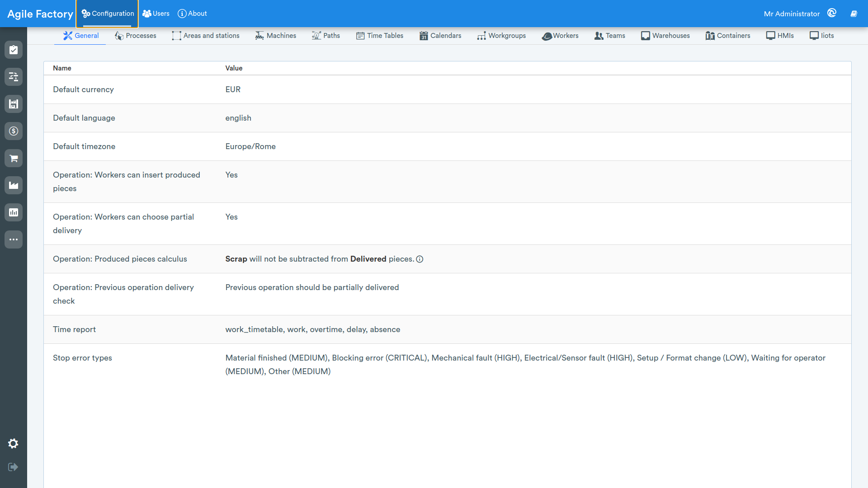Open the tasks checklist sidebar icon
This screenshot has width=868, height=488.
[14, 50]
